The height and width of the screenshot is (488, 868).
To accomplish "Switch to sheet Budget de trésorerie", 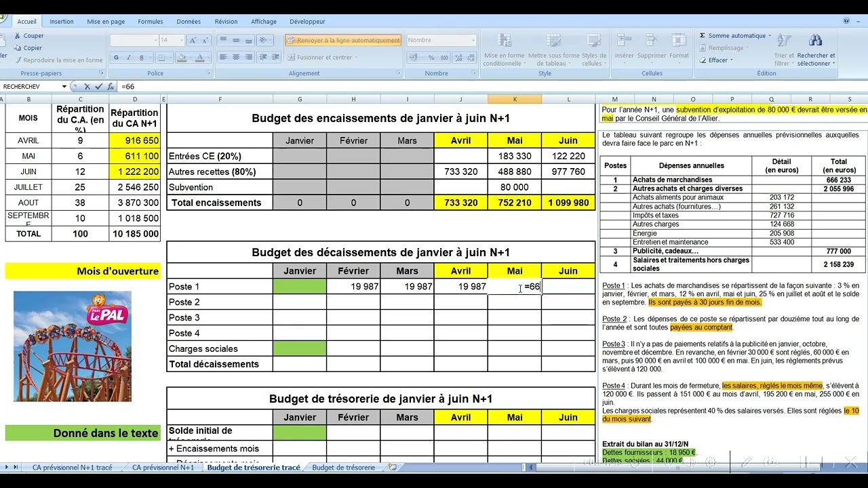I will point(344,468).
